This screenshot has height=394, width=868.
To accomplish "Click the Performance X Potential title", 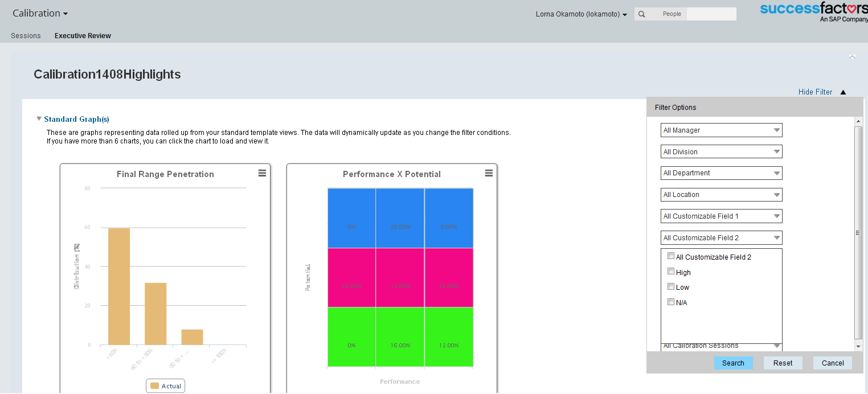I will point(392,174).
